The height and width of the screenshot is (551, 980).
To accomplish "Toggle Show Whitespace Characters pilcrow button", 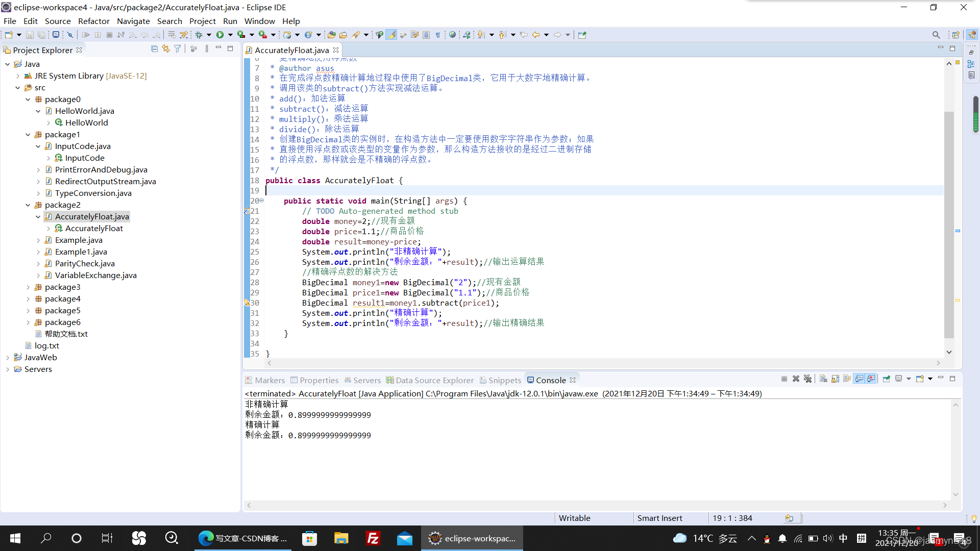I will point(438,35).
